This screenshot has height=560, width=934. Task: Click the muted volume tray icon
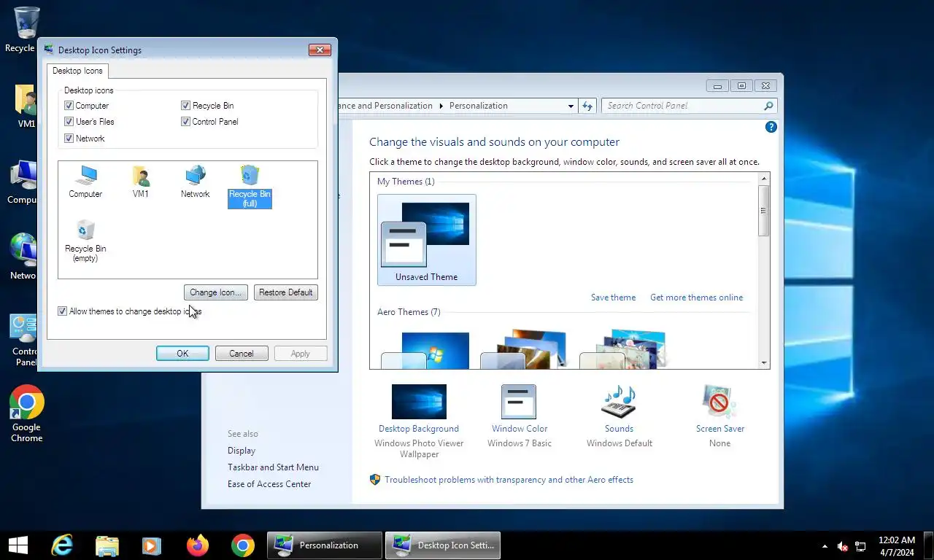point(842,546)
